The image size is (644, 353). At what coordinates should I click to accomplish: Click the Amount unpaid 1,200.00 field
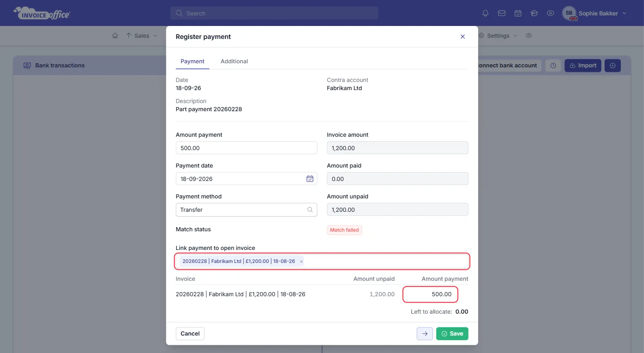click(397, 209)
